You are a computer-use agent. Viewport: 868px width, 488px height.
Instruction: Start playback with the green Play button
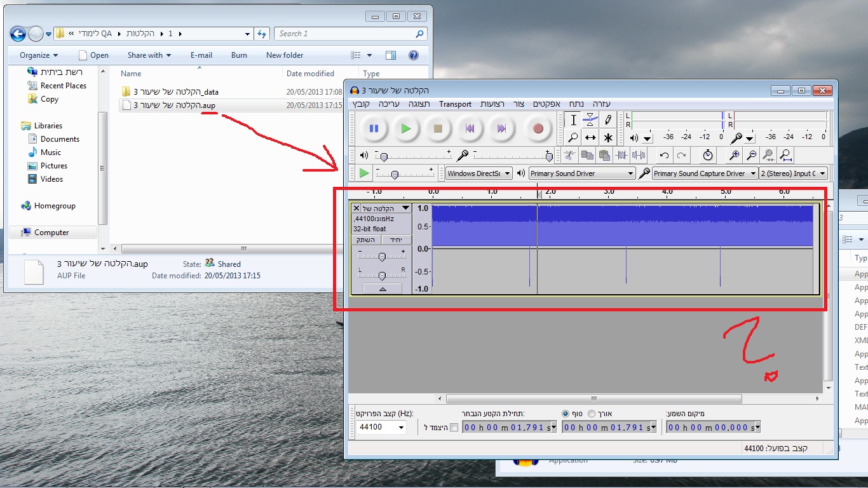point(405,128)
